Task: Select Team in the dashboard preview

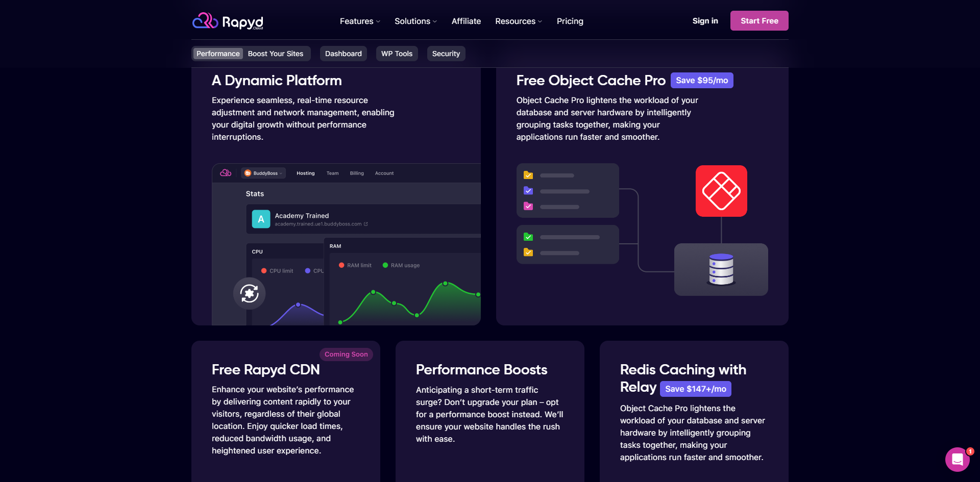Action: tap(333, 173)
